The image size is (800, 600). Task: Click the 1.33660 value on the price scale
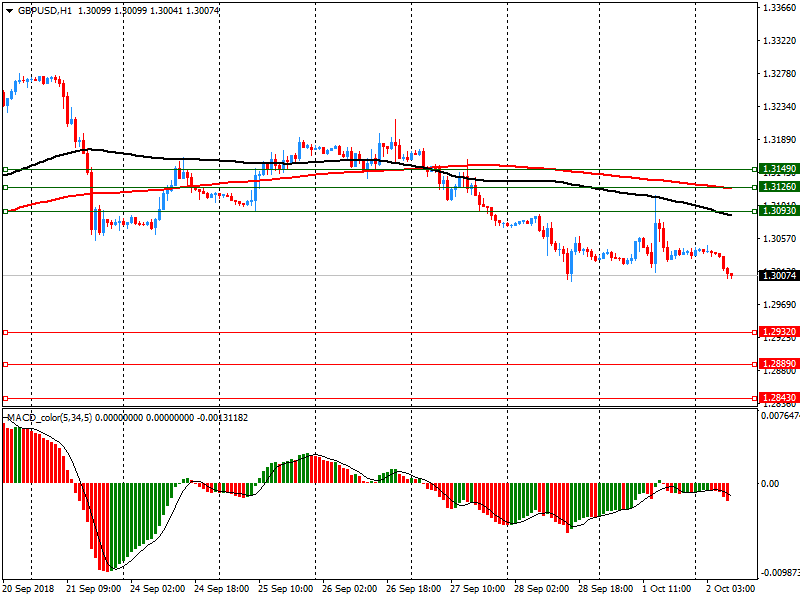coord(778,8)
